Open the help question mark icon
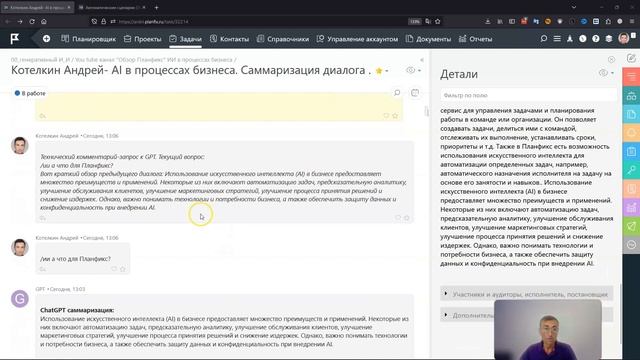The image size is (640, 360). (x=596, y=39)
